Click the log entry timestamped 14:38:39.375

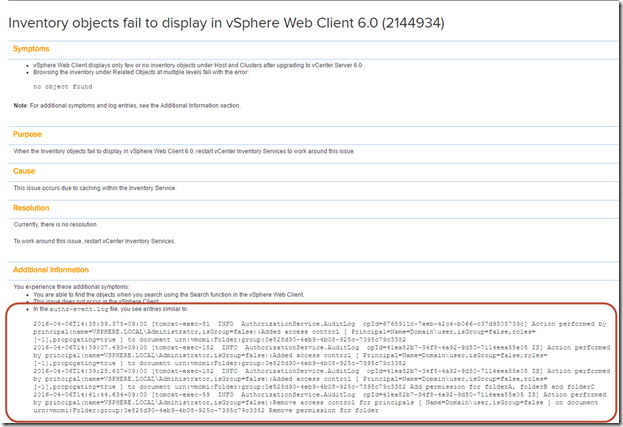320,332
